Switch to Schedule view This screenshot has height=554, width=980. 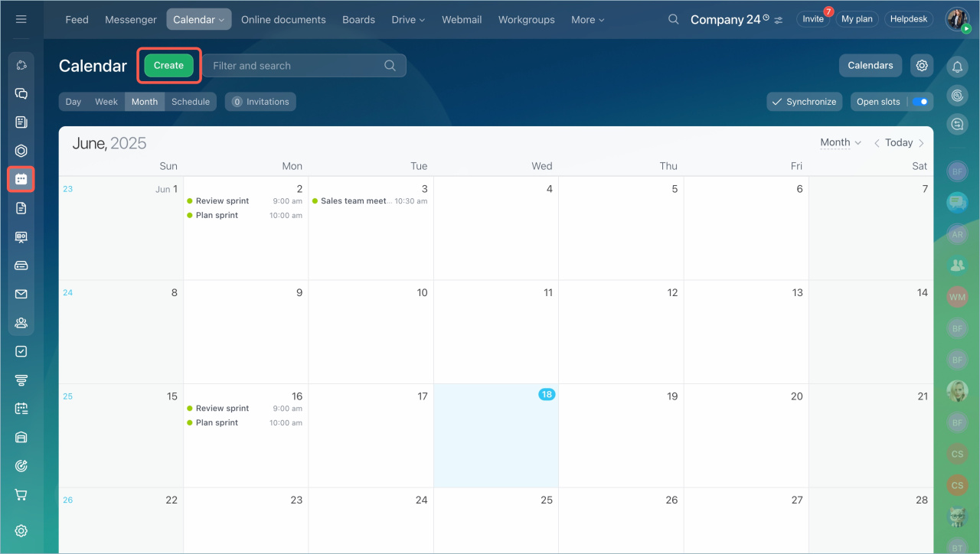tap(191, 102)
